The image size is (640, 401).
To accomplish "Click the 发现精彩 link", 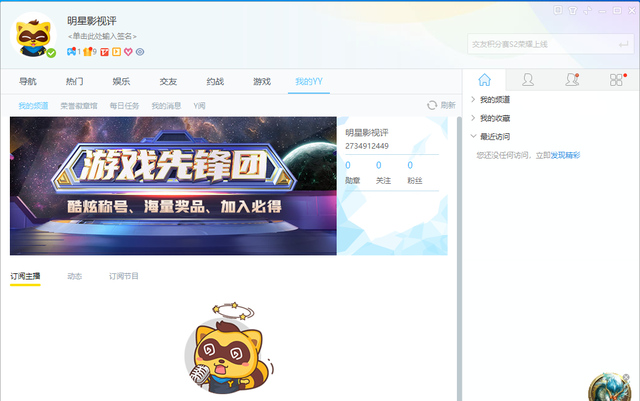I will [565, 155].
